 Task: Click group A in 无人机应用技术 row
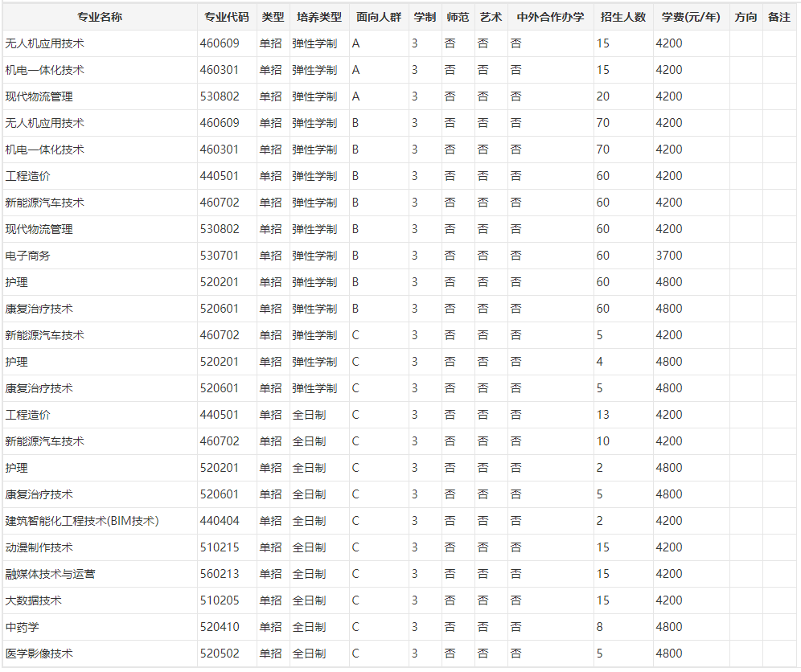coord(355,43)
